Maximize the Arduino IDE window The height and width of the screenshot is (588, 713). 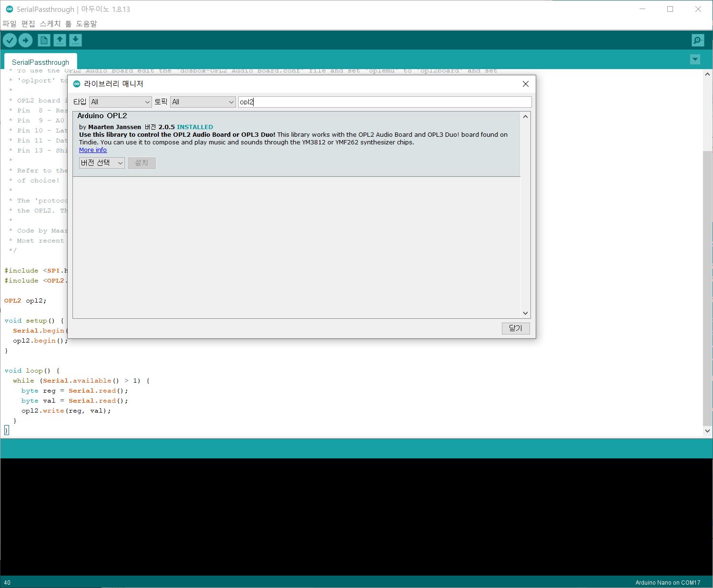pyautogui.click(x=670, y=9)
